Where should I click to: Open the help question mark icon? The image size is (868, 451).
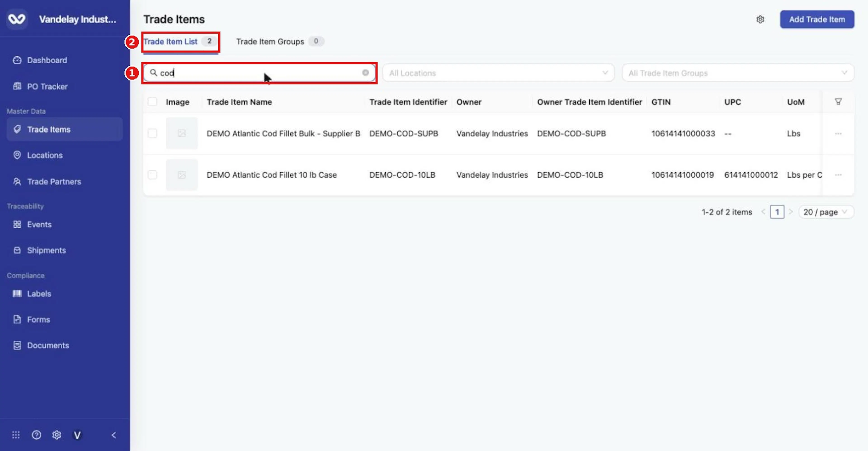(36, 435)
